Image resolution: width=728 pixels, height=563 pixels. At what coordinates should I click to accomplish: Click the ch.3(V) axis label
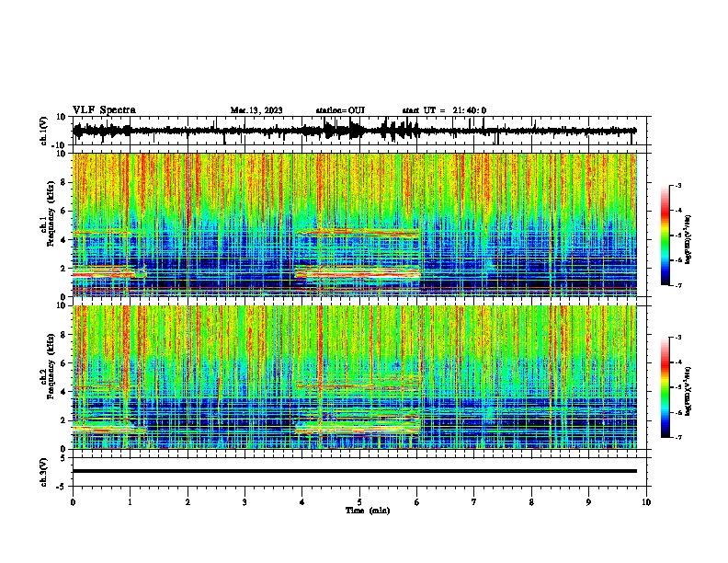(44, 472)
